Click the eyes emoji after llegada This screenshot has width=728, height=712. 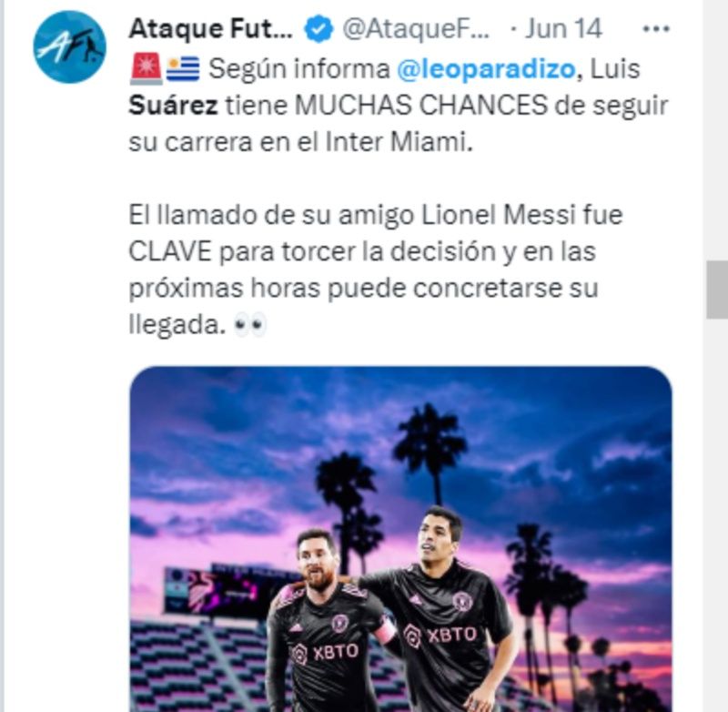click(250, 324)
